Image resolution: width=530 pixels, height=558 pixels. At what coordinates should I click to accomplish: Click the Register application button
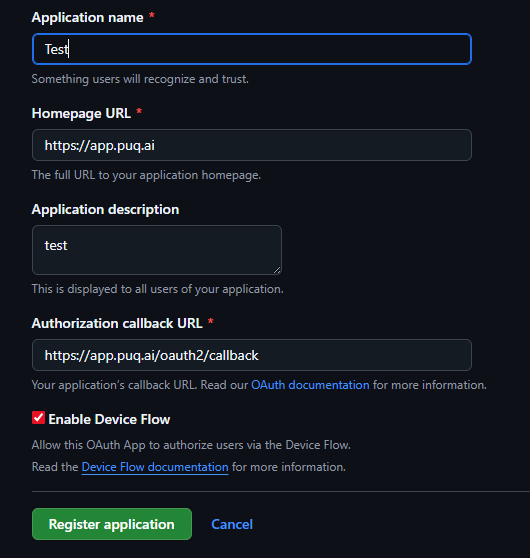(112, 524)
